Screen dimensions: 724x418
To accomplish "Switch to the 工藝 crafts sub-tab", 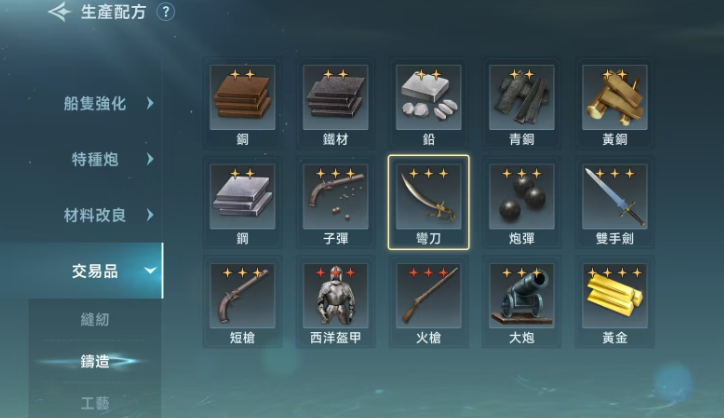I will (x=95, y=403).
